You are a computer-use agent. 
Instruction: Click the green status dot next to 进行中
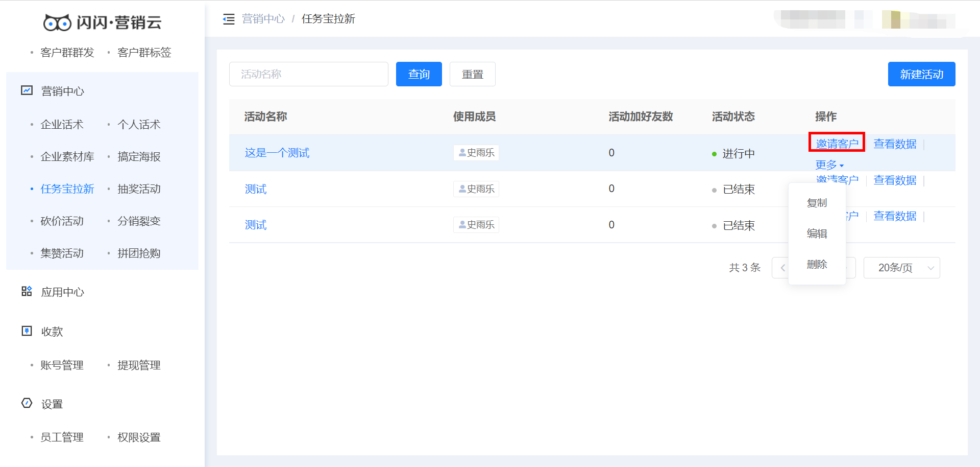coord(714,153)
